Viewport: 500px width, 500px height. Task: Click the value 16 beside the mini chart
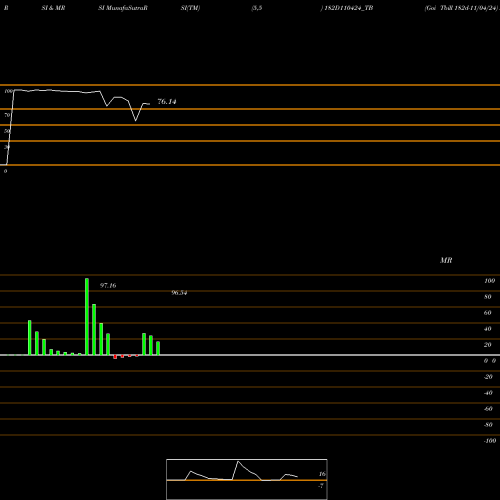pos(322,474)
